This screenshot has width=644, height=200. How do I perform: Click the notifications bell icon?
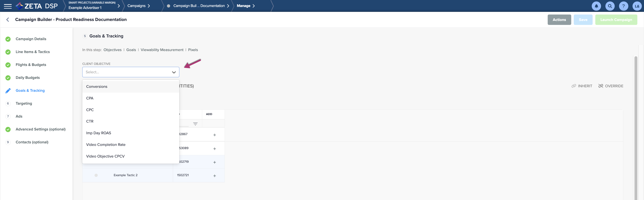pyautogui.click(x=596, y=6)
